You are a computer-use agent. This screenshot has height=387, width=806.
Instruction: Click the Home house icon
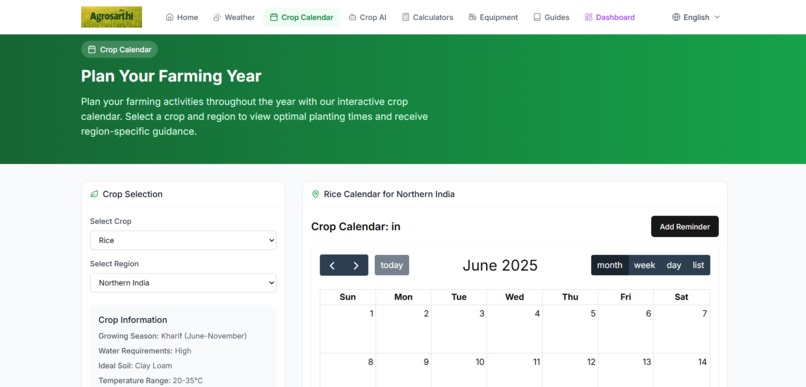pos(170,17)
